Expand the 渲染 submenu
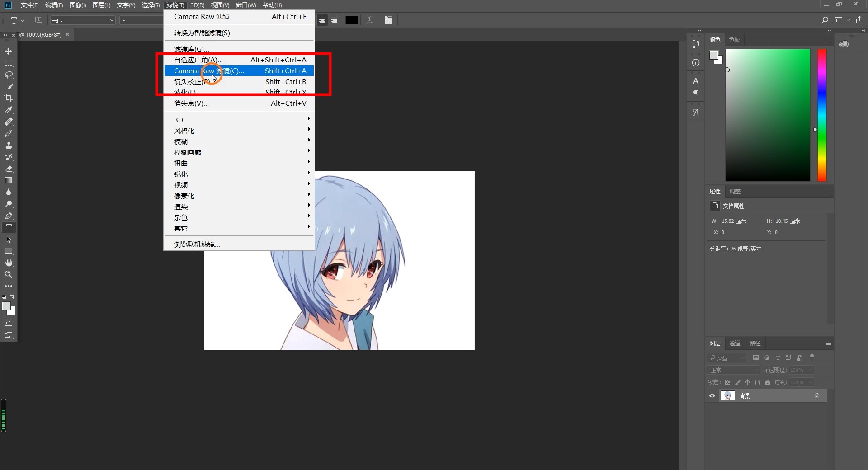Screen dimensions: 868x470 (x=239, y=207)
